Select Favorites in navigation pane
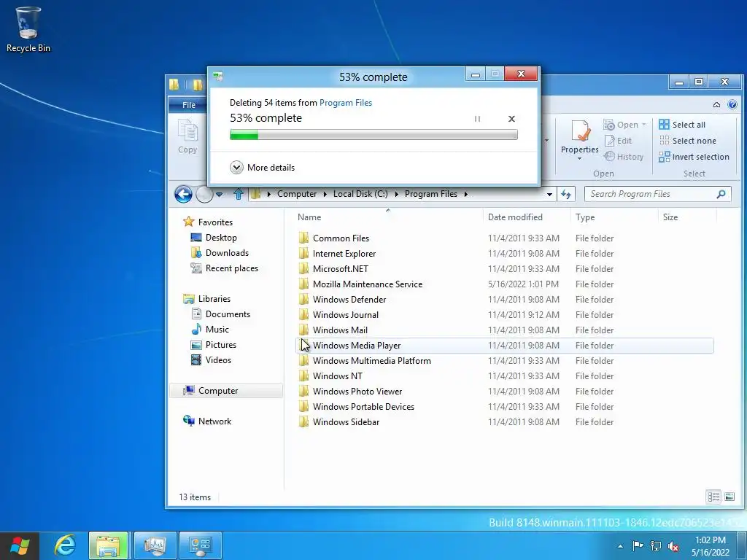Image resolution: width=747 pixels, height=560 pixels. pyautogui.click(x=208, y=222)
